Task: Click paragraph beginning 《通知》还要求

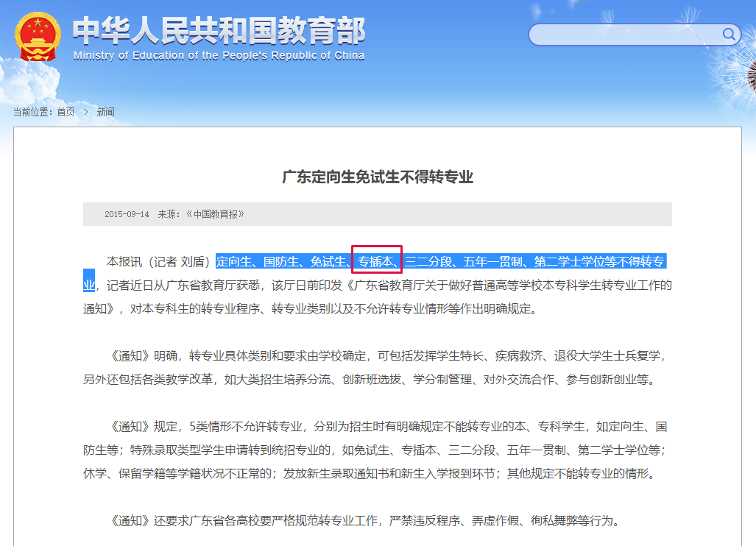Action: 365,521
